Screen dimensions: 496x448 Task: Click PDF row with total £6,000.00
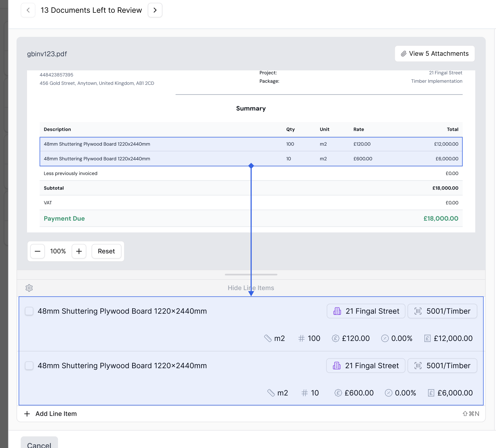(x=251, y=159)
